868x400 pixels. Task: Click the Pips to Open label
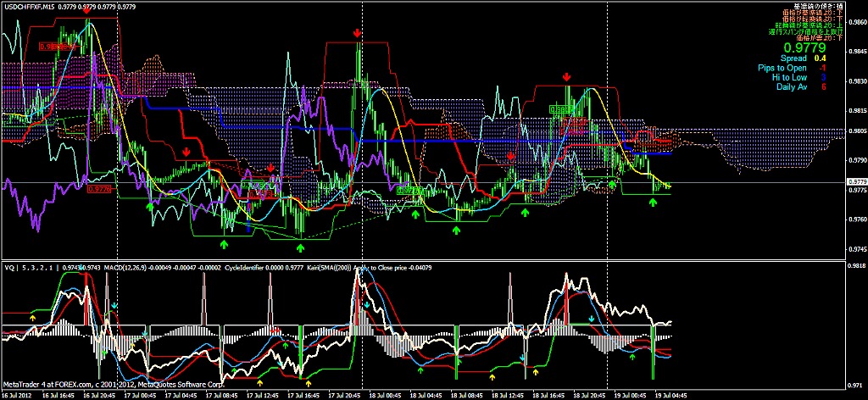click(782, 68)
